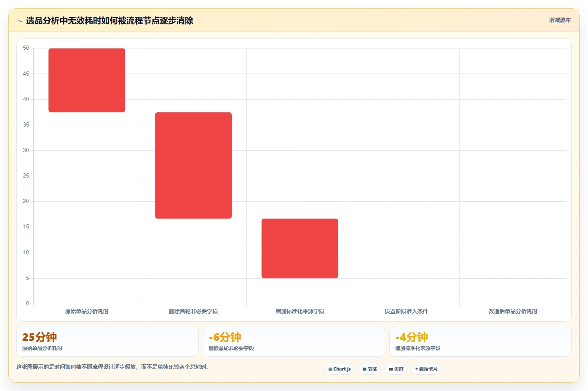Click the x-axis label 设置阶段准入条件
588x391 pixels.
pyautogui.click(x=406, y=311)
